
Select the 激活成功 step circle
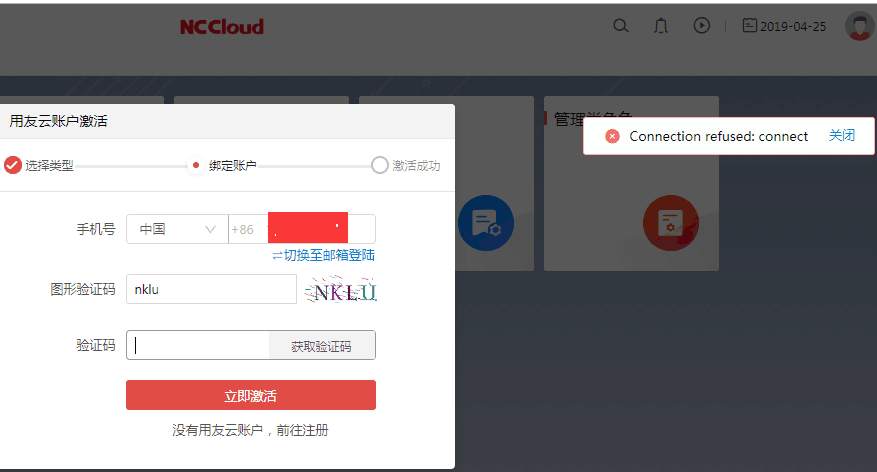(379, 165)
